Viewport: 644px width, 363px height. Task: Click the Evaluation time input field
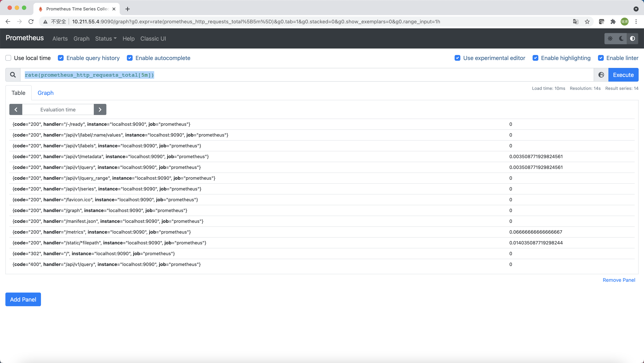pyautogui.click(x=58, y=109)
